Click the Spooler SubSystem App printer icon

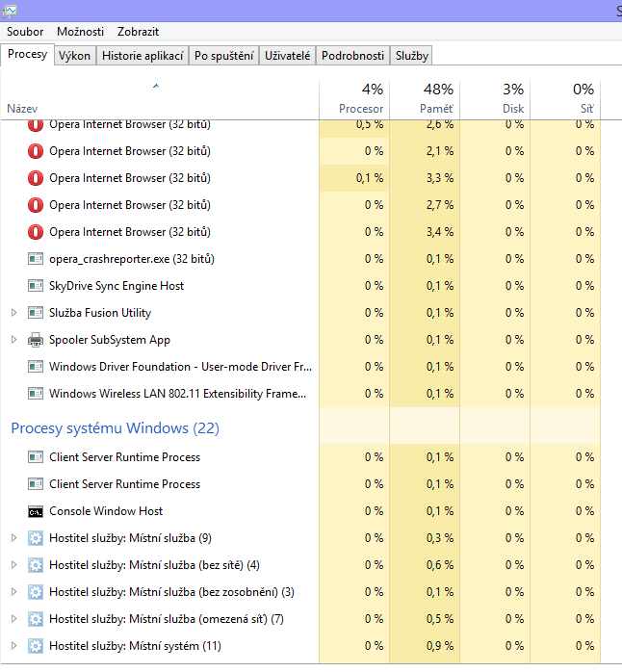click(36, 340)
